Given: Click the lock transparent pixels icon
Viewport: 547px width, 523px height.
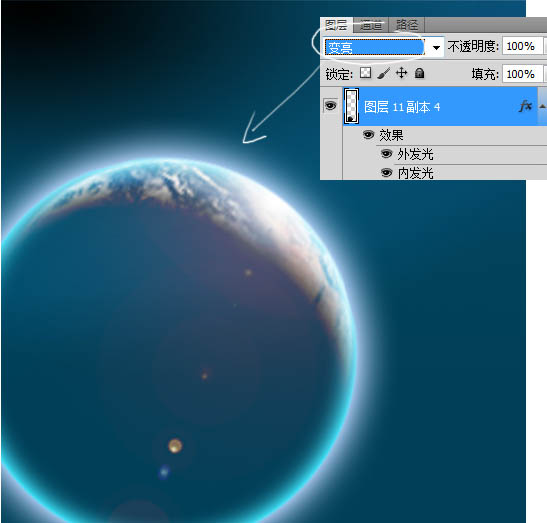Looking at the screenshot, I should [366, 73].
